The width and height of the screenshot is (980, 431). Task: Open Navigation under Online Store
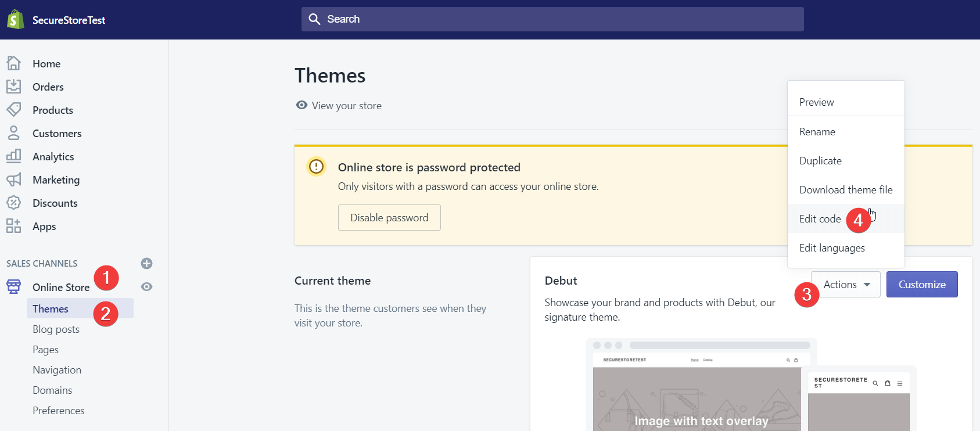pos(57,370)
